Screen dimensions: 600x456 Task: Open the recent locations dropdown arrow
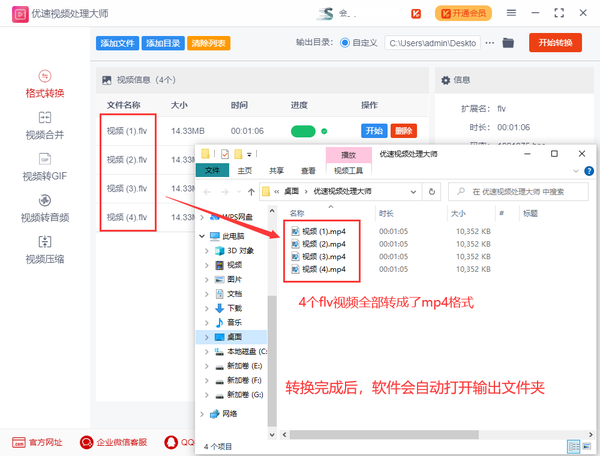[x=239, y=192]
